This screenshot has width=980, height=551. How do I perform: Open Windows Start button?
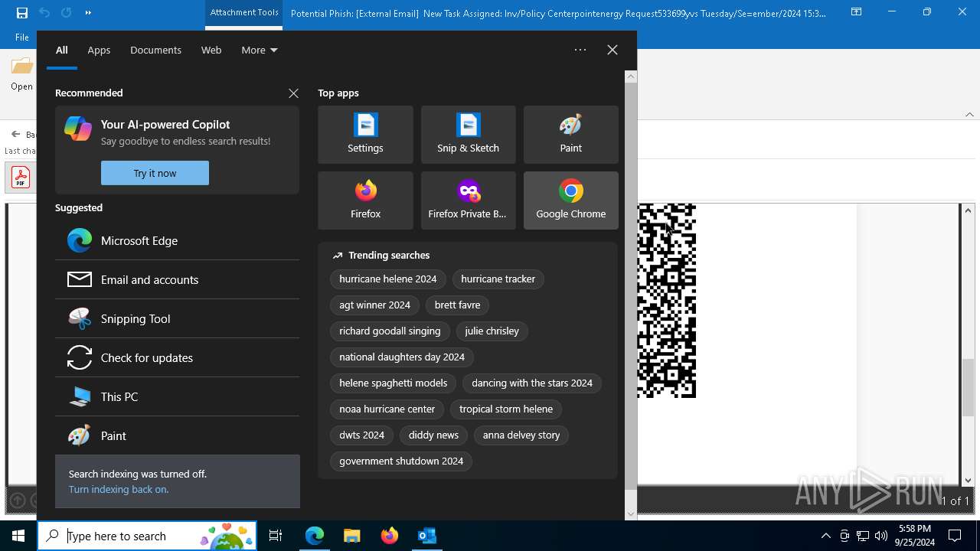[x=18, y=536]
